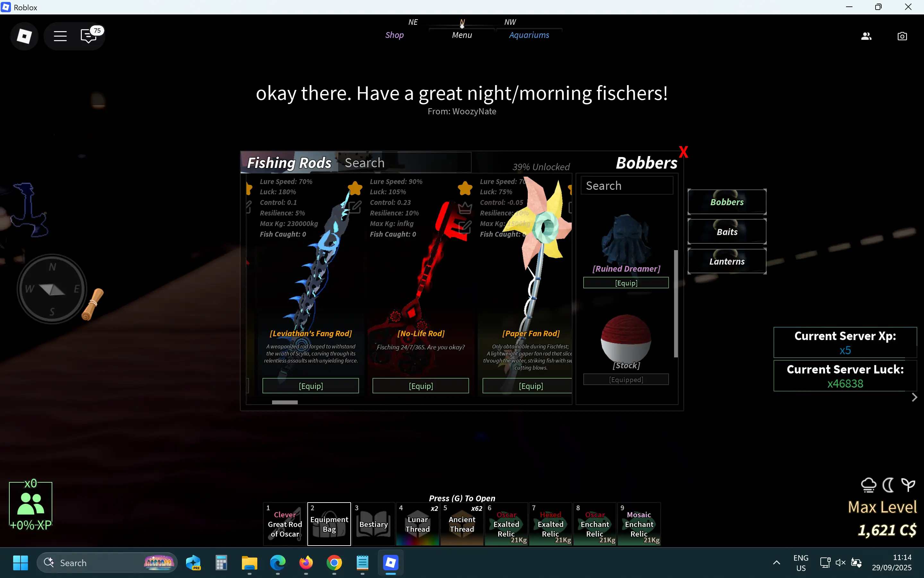This screenshot has height=578, width=924.
Task: Click the circular compass widget
Action: point(52,289)
